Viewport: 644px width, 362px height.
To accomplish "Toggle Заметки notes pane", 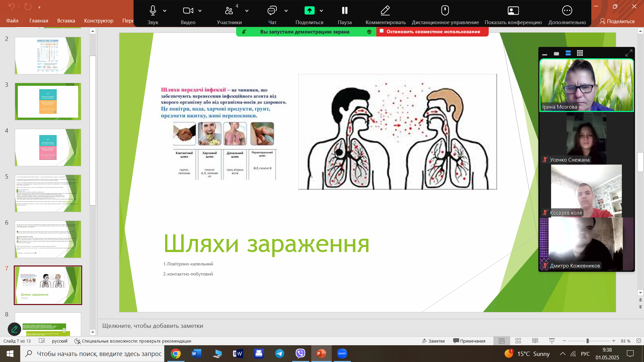I will 433,341.
